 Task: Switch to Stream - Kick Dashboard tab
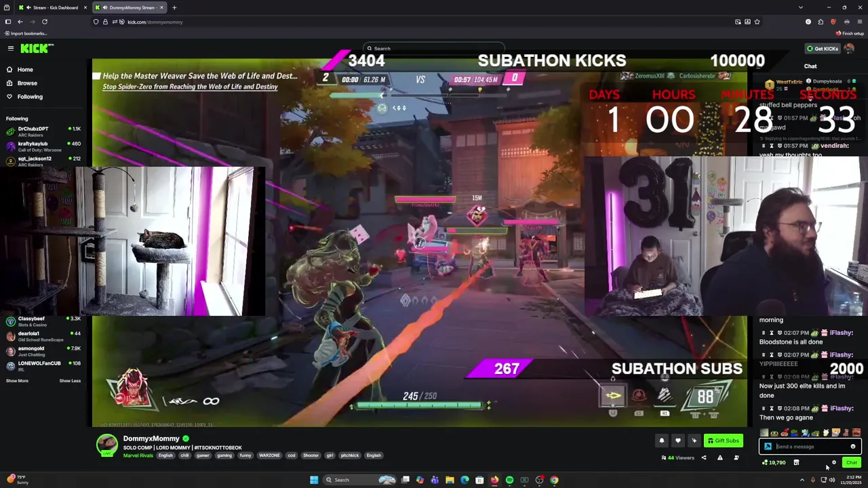tap(54, 7)
